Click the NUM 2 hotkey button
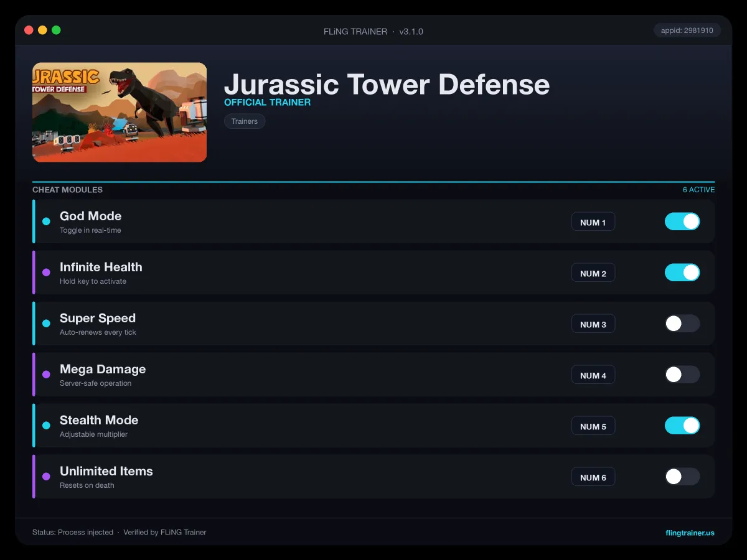Screen dimensions: 747x560 [593, 273]
